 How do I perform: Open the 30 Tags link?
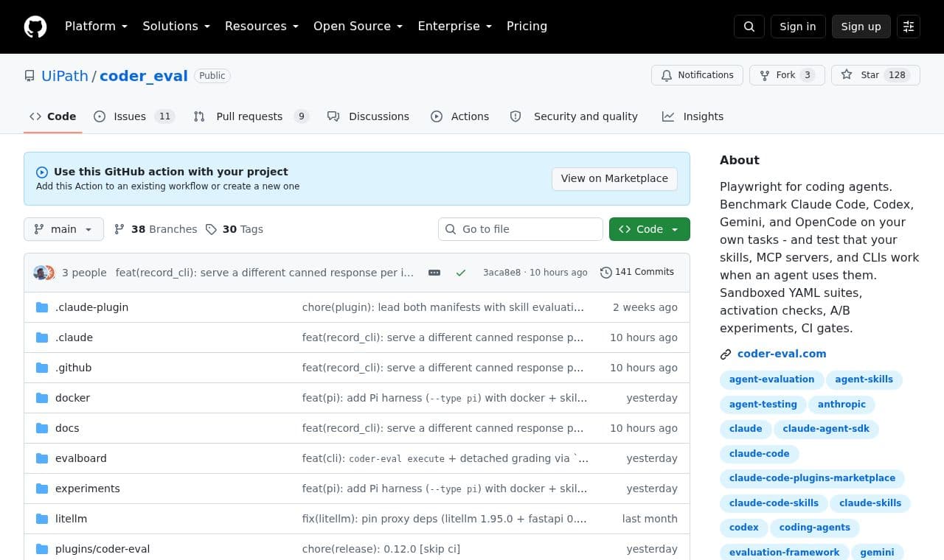[234, 229]
